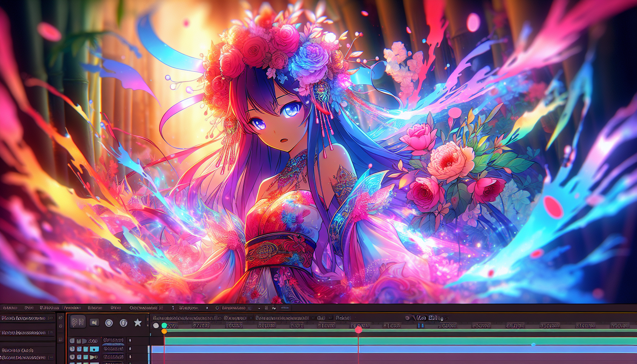Click the ring icon beside the star
The image size is (637, 364).
(x=123, y=323)
